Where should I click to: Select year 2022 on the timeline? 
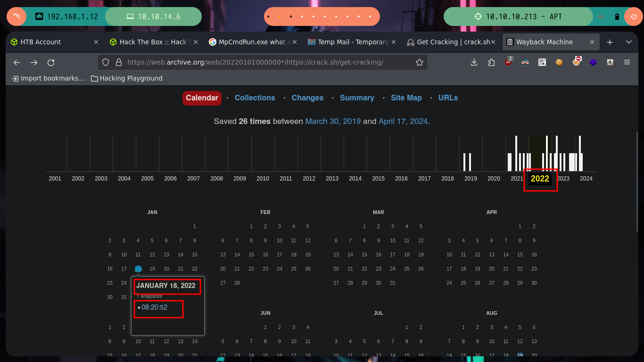(x=540, y=179)
